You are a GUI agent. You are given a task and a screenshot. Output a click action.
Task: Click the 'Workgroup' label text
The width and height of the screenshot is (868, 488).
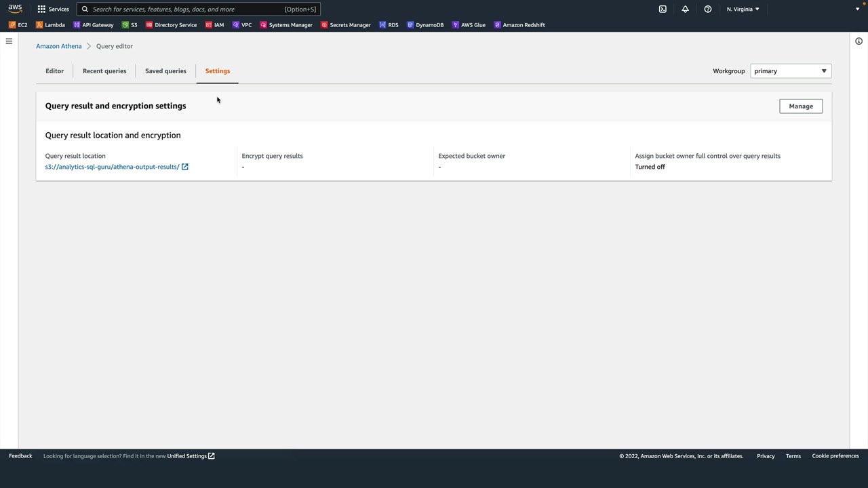pyautogui.click(x=729, y=71)
